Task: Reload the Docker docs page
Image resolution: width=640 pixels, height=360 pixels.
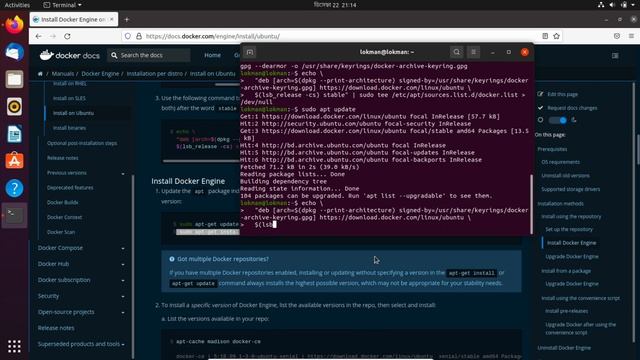Action: [67, 36]
